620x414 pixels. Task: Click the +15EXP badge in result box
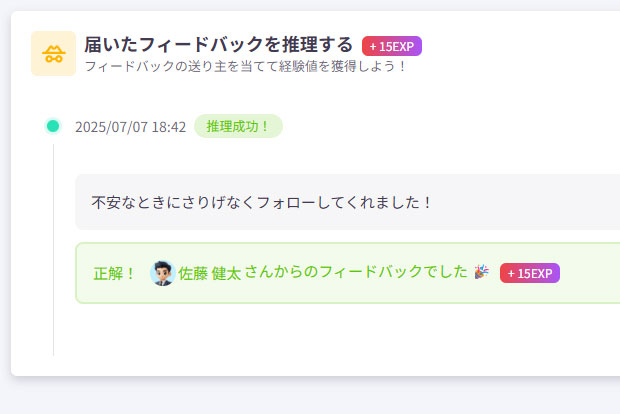530,273
